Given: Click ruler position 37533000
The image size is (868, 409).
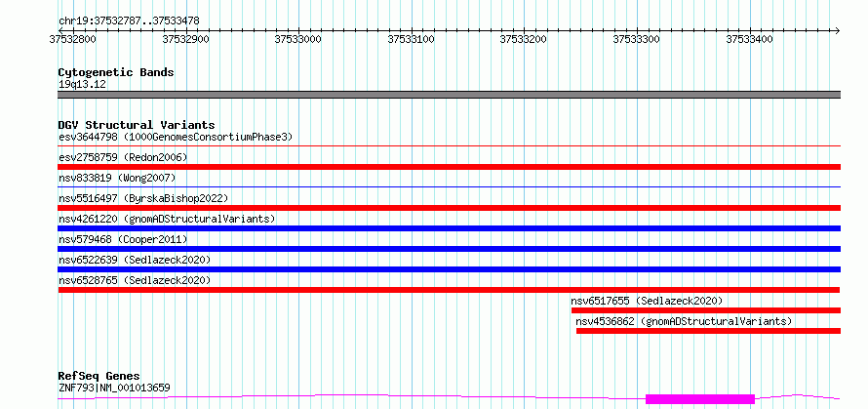Looking at the screenshot, I should [297, 40].
